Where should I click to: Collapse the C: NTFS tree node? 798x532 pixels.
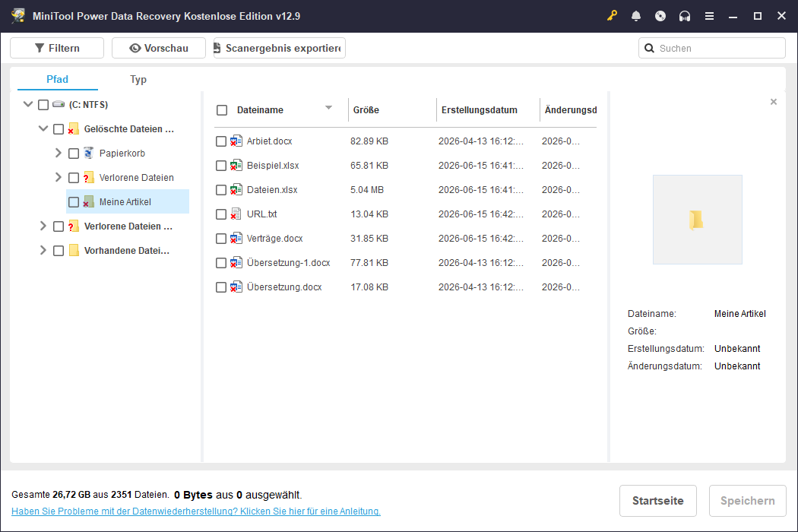point(28,104)
